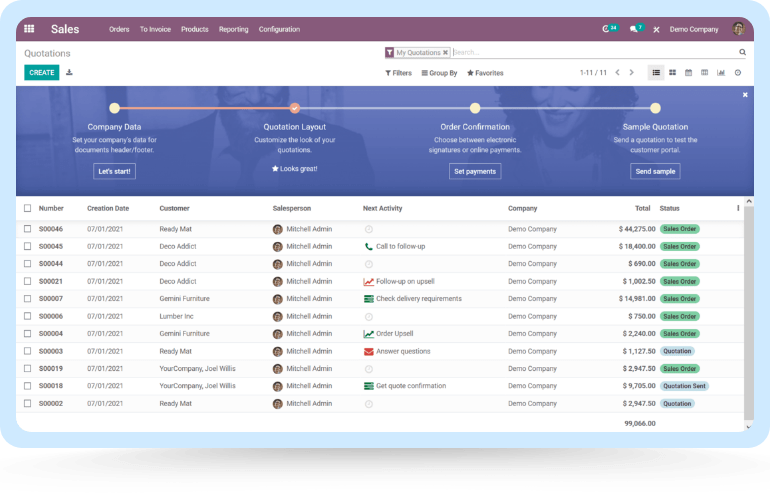Switch to kanban view

tap(672, 73)
